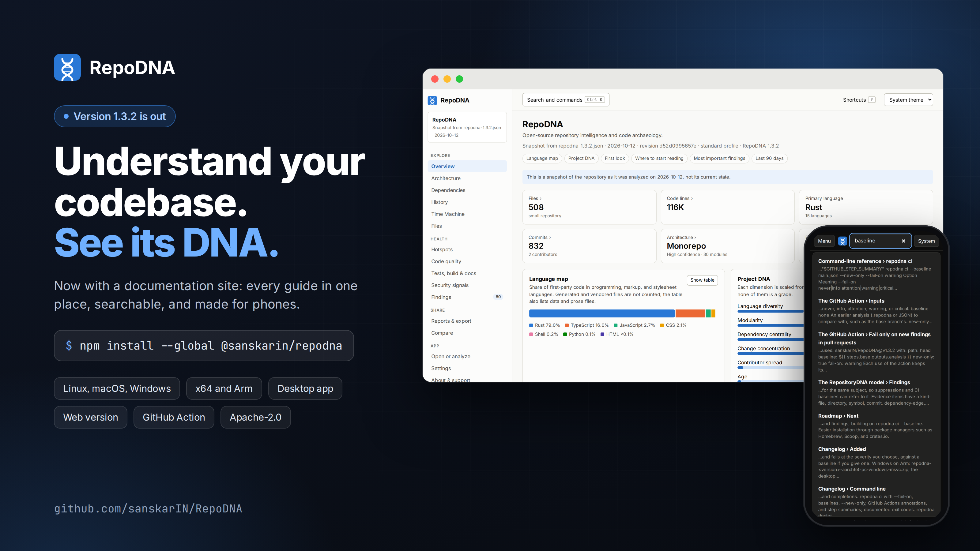Click the npm install command box

point(204,346)
